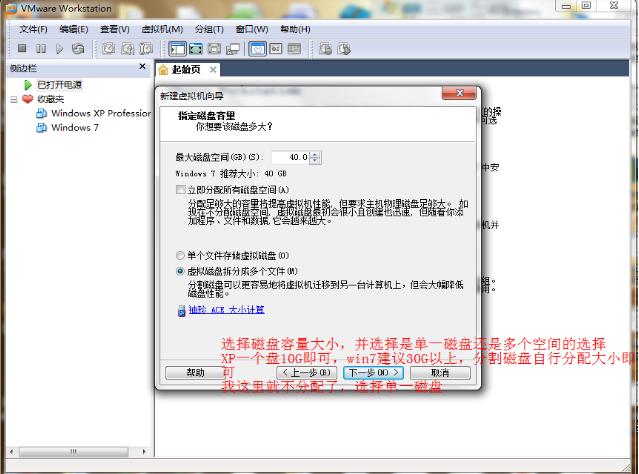Open the 查看(V) menu
The height and width of the screenshot is (474, 639).
pyautogui.click(x=115, y=29)
